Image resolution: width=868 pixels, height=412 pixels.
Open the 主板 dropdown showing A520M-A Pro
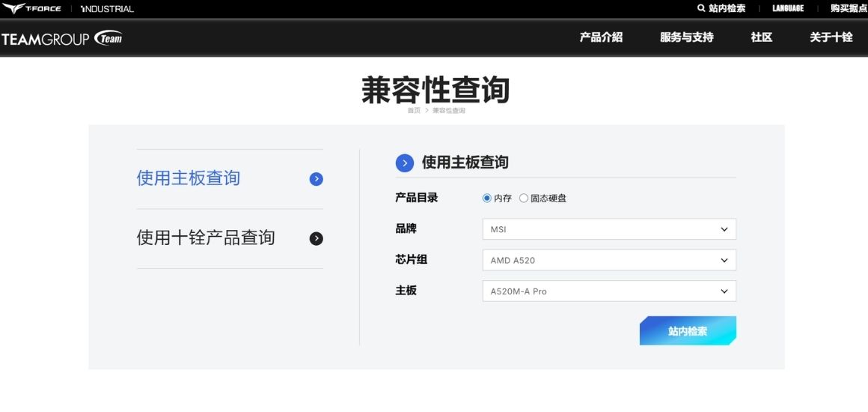pos(609,291)
